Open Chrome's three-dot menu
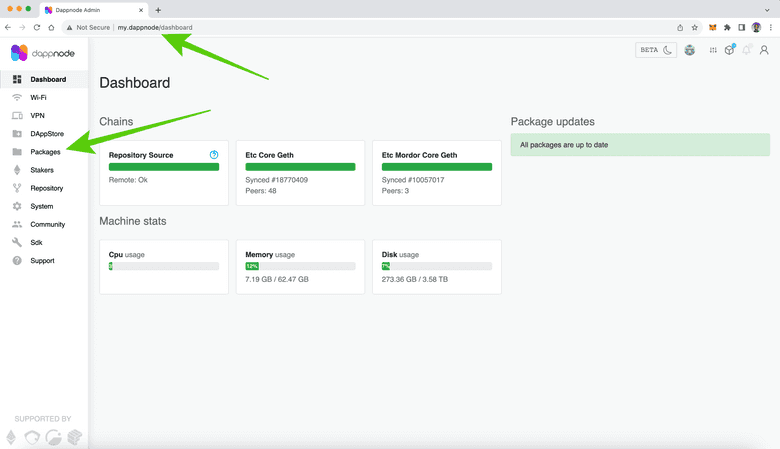780x449 pixels. 771,27
